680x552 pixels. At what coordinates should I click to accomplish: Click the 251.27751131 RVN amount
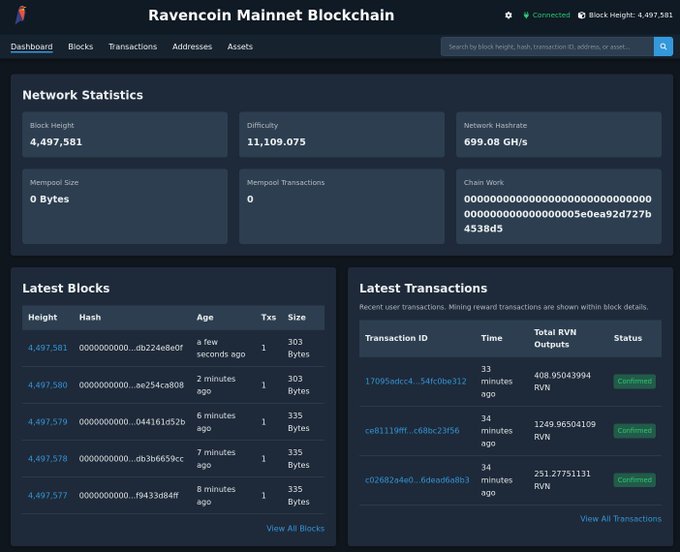562,480
